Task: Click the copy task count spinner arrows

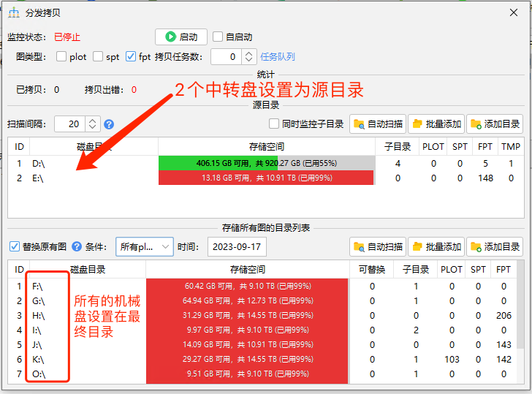Action: coord(249,56)
